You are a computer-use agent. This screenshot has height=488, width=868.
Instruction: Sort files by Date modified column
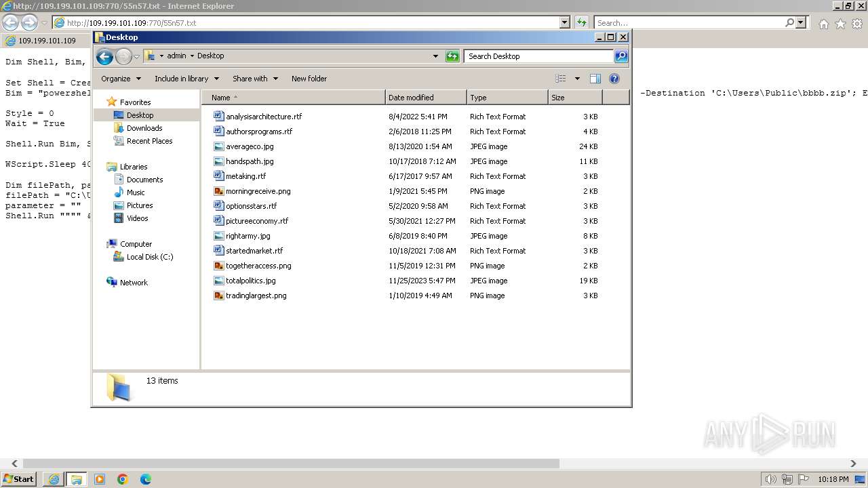click(x=426, y=98)
